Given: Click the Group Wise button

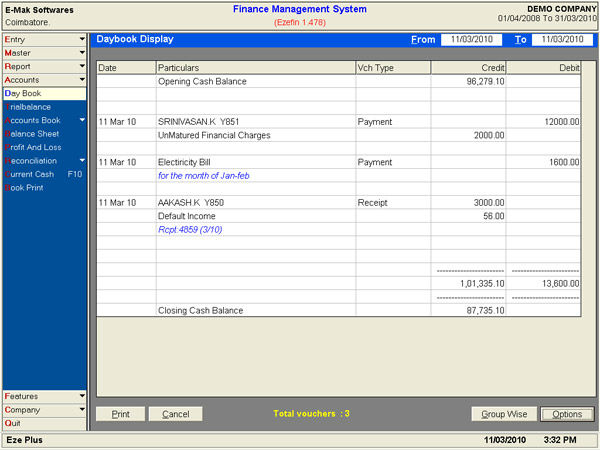Looking at the screenshot, I should pos(502,414).
